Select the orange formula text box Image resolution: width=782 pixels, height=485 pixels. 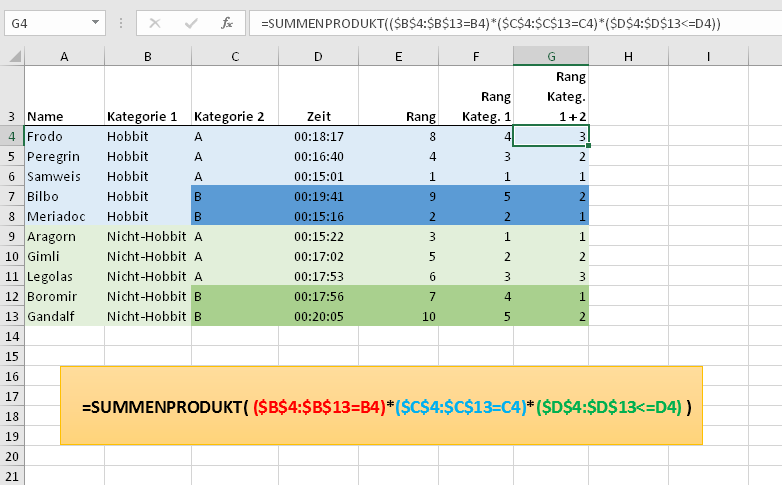[x=381, y=405]
